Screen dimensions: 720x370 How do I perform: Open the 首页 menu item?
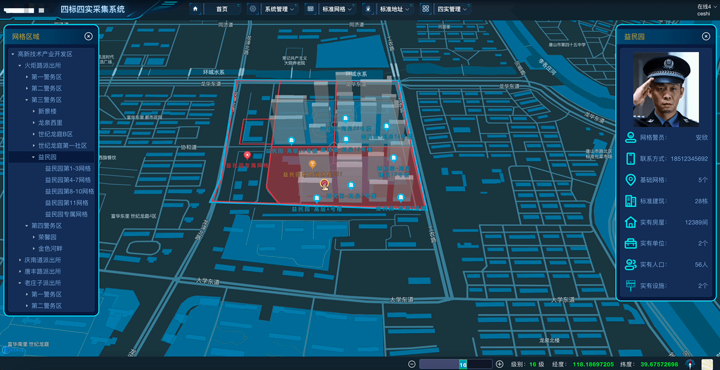[222, 9]
